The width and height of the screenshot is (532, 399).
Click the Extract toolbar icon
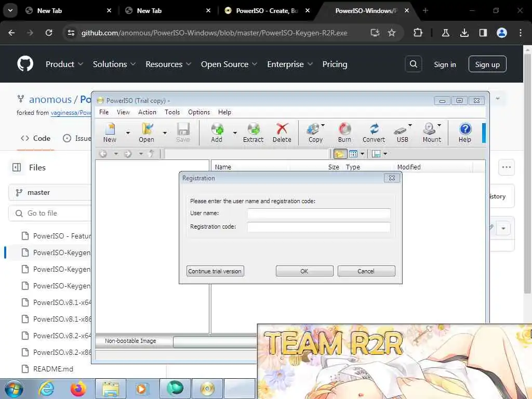coord(253,132)
